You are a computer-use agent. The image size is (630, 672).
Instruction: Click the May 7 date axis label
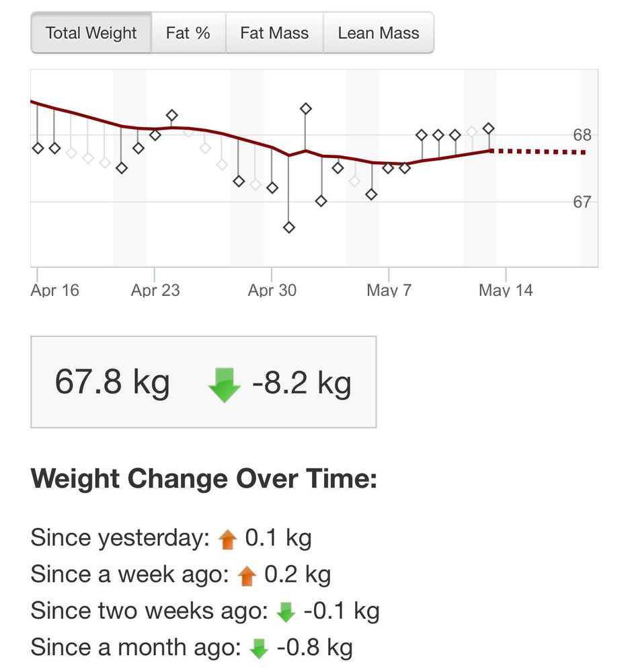click(389, 291)
